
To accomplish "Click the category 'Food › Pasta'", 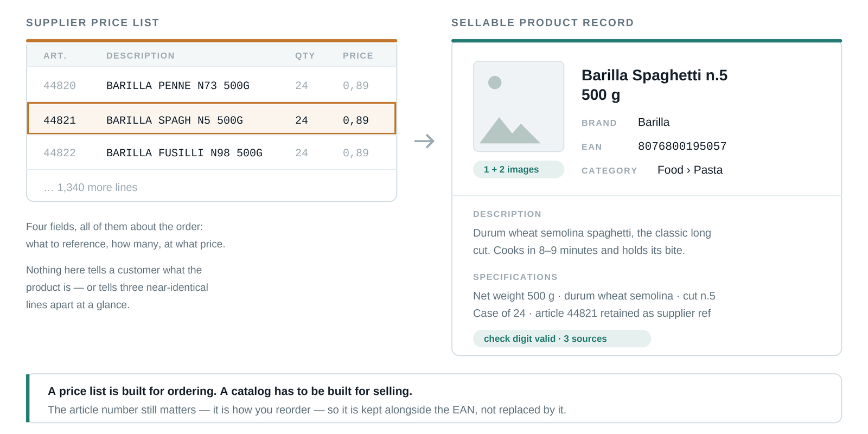I will (x=690, y=170).
